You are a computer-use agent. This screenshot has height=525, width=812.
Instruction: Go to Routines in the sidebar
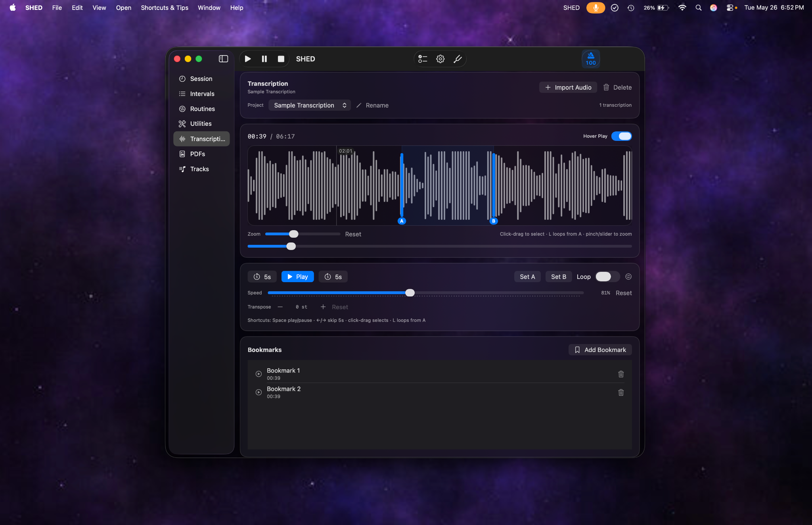(x=201, y=109)
